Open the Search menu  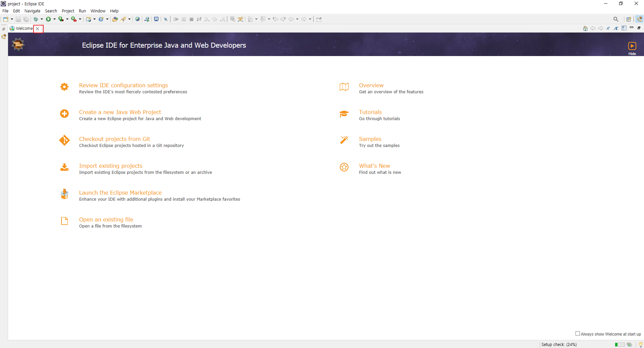pos(51,11)
